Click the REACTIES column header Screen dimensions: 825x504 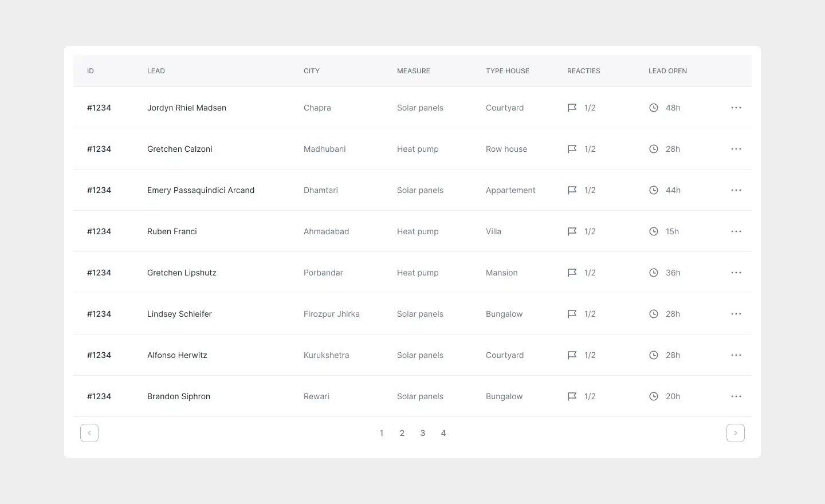(x=584, y=71)
